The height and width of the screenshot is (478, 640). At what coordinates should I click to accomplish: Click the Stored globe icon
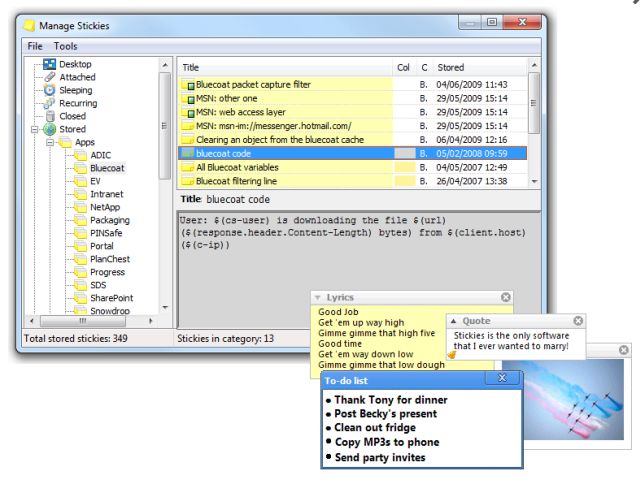click(49, 129)
